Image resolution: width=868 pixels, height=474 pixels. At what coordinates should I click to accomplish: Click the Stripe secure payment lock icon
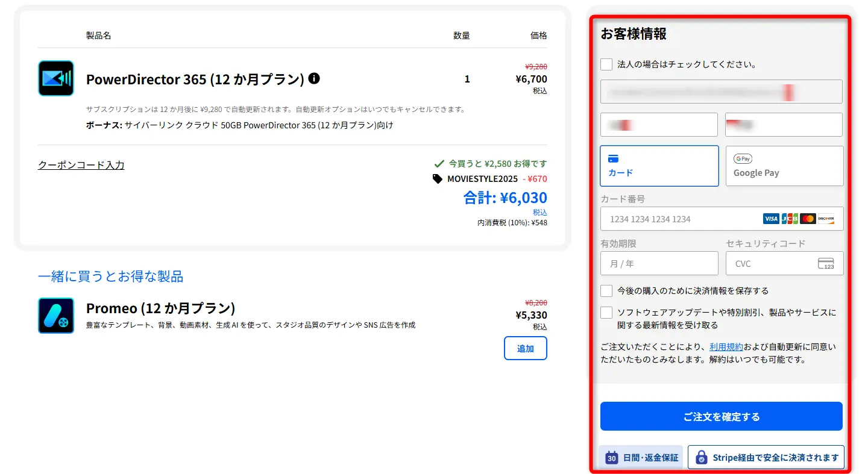pos(701,457)
